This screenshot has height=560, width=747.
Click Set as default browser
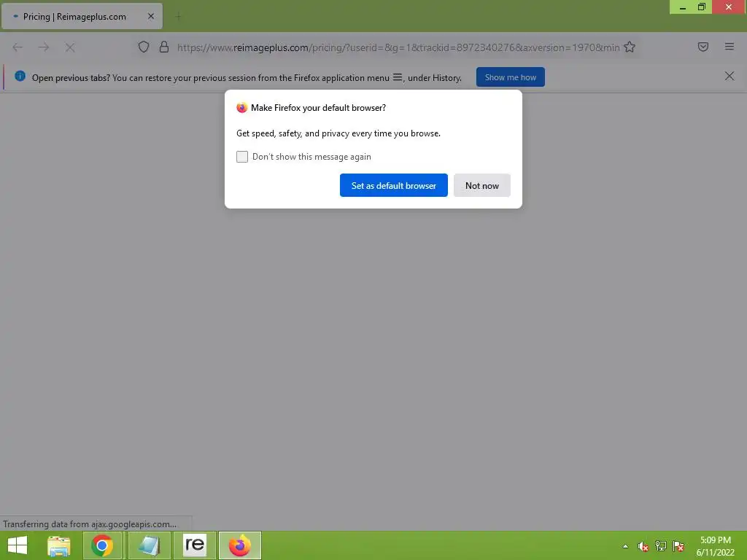point(393,185)
